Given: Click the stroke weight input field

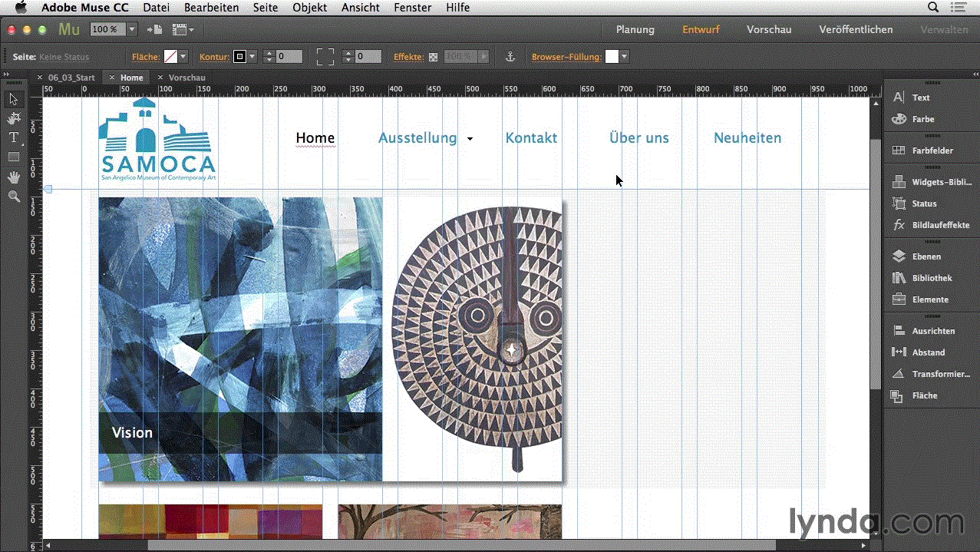Looking at the screenshot, I should click(289, 57).
